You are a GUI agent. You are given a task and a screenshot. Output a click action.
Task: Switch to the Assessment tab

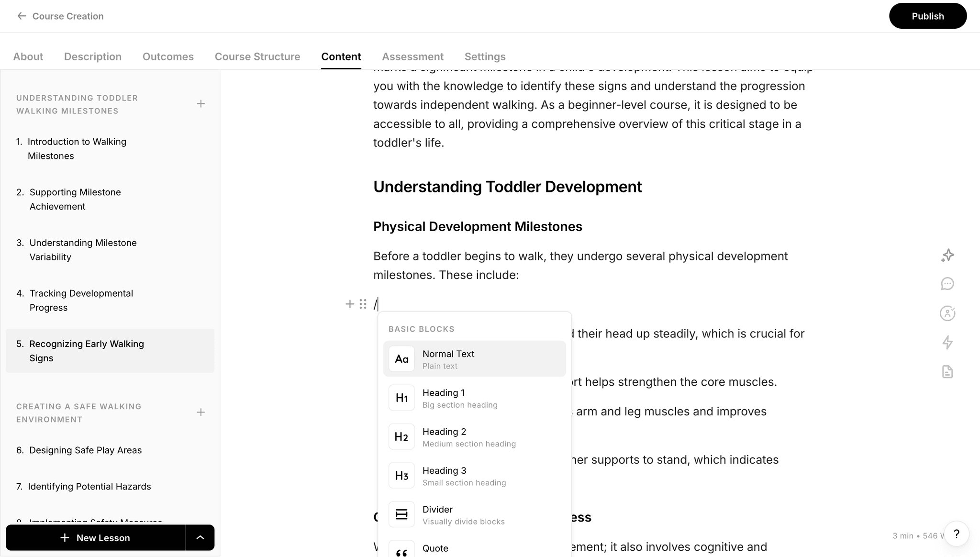pos(412,56)
